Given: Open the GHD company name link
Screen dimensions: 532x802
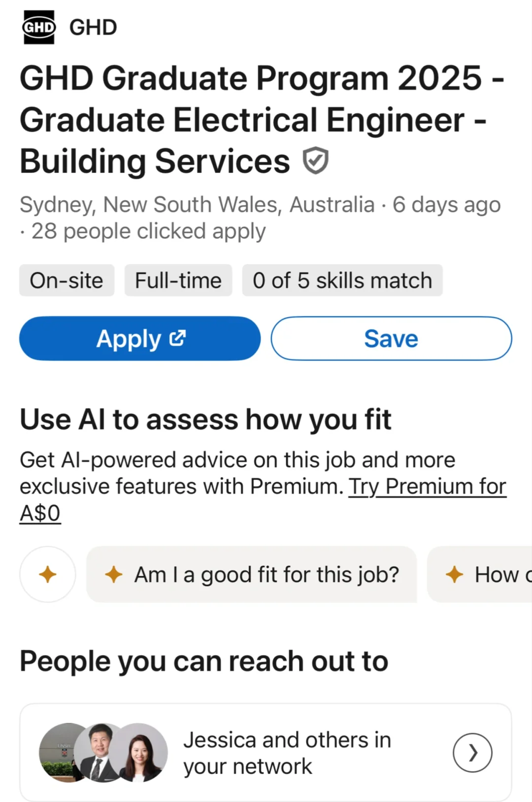Looking at the screenshot, I should [93, 27].
